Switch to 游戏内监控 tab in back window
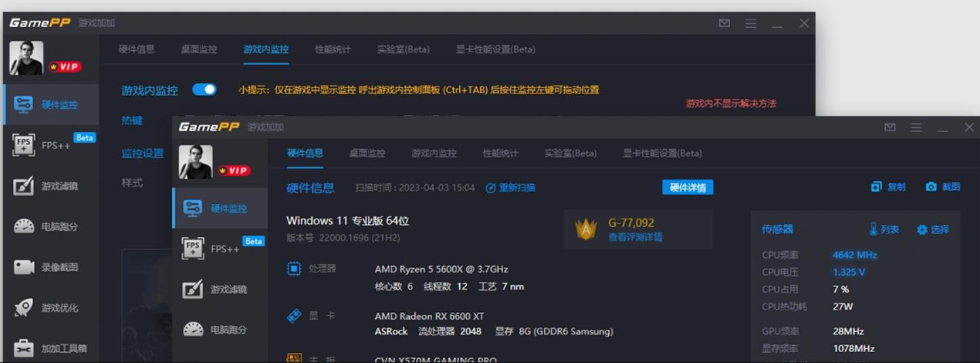980x363 pixels. (x=265, y=49)
